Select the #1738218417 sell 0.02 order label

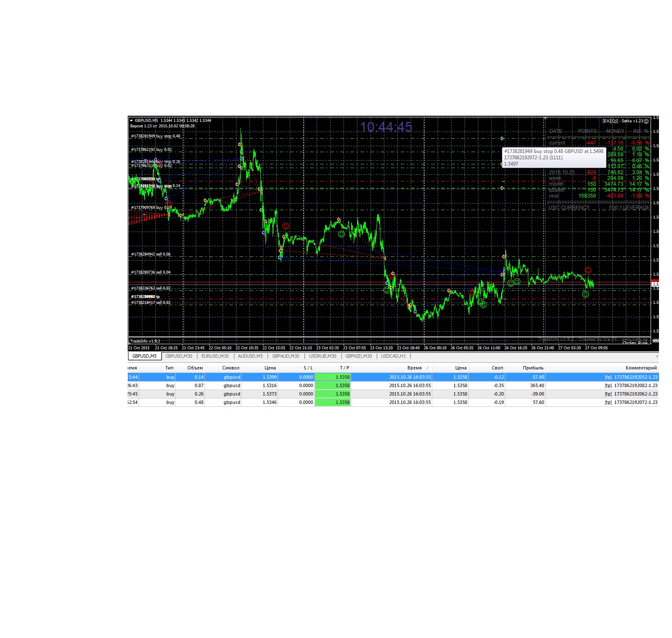(151, 303)
